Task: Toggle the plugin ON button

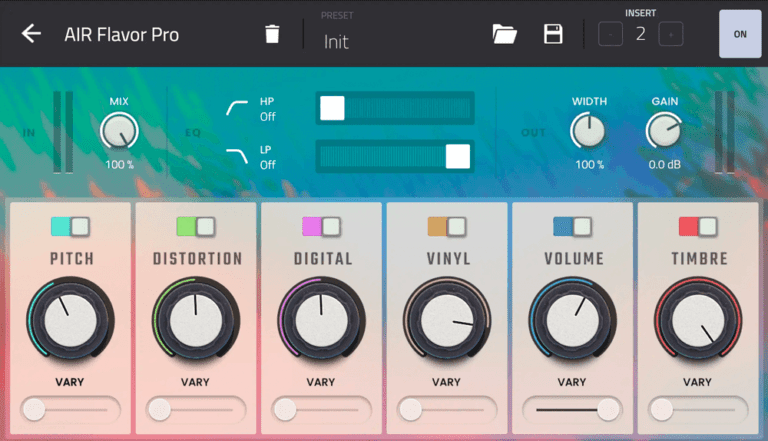Action: (739, 34)
